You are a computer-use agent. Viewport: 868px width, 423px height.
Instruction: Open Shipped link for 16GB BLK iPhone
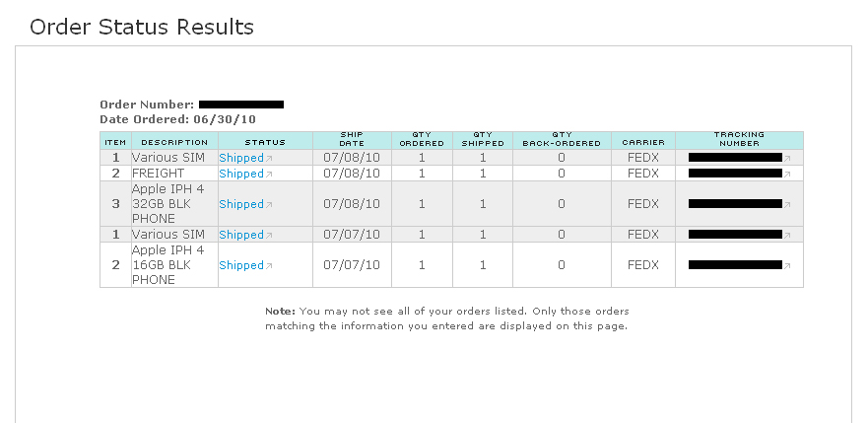[x=241, y=265]
